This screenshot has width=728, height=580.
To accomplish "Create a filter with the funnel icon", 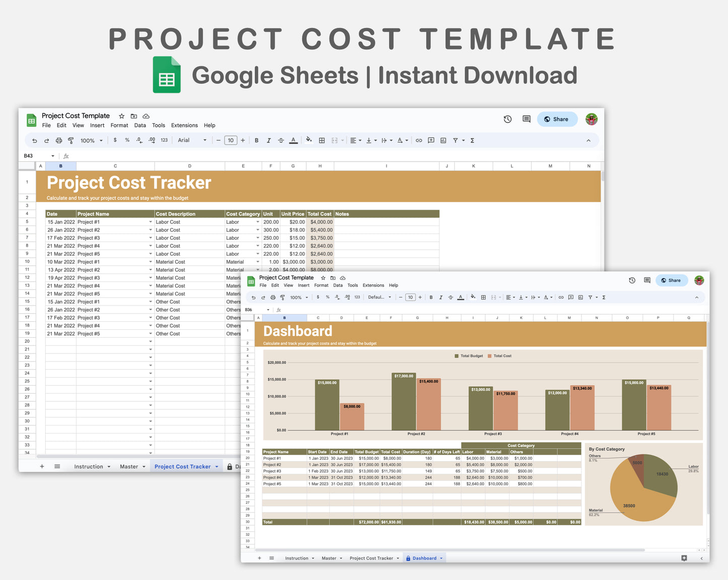I will (x=456, y=140).
